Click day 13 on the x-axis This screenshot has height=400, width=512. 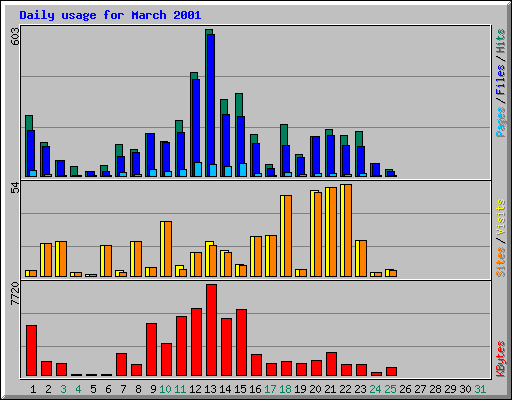[210, 389]
